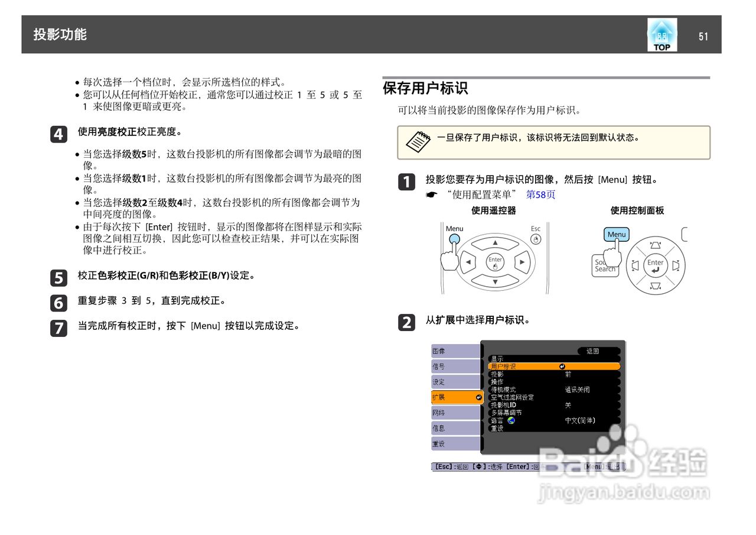Screen dimensions: 756x535
Task: Click the remote's up arrow key
Action: click(495, 242)
